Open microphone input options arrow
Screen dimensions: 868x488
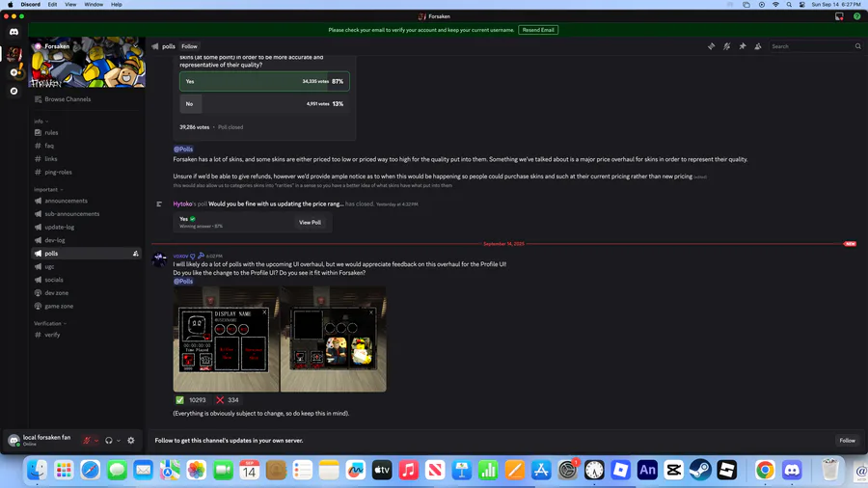[96, 441]
